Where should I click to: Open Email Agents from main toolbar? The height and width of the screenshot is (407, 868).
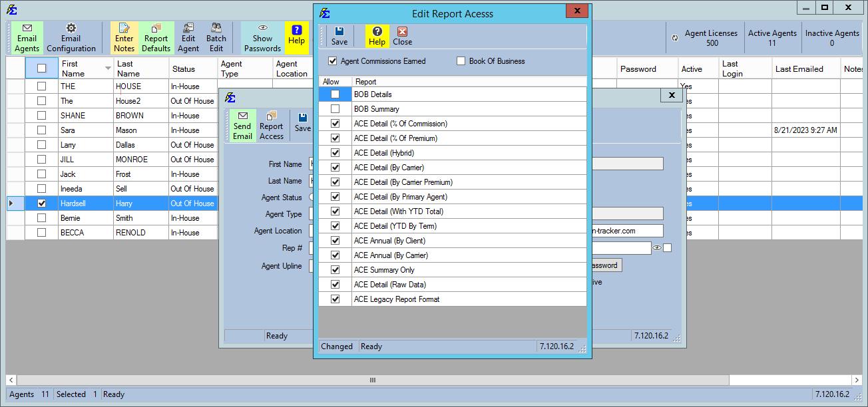click(27, 38)
